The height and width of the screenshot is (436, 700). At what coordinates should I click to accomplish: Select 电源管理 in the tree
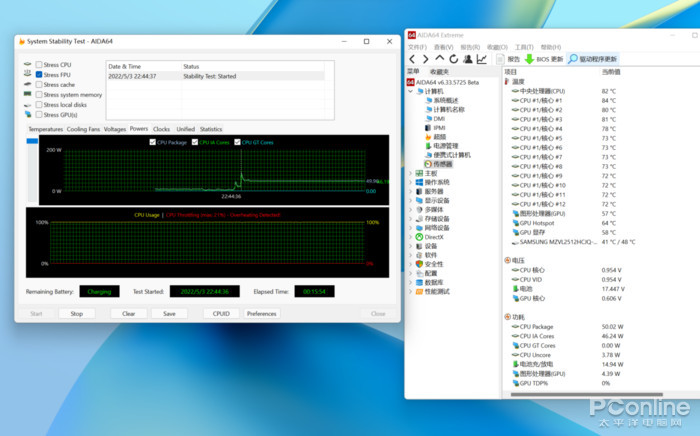coord(442,146)
